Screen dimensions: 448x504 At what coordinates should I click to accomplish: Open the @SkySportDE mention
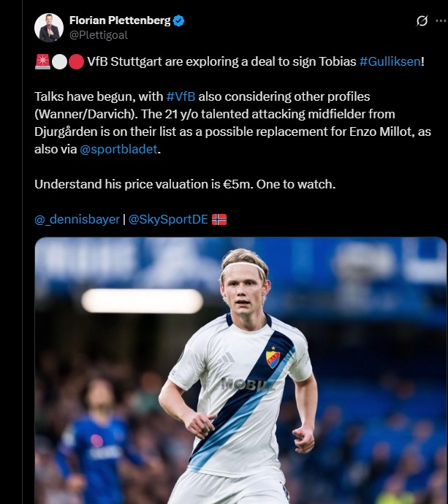point(168,219)
